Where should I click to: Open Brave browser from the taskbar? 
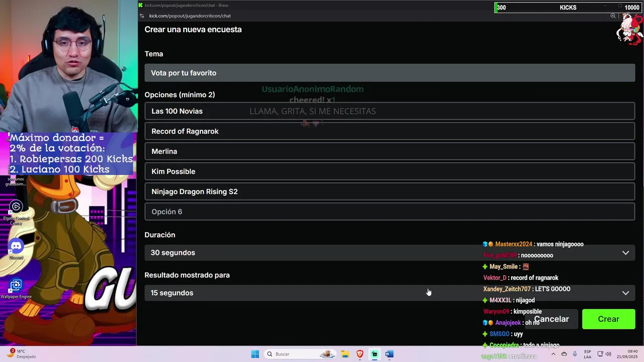pyautogui.click(x=360, y=354)
